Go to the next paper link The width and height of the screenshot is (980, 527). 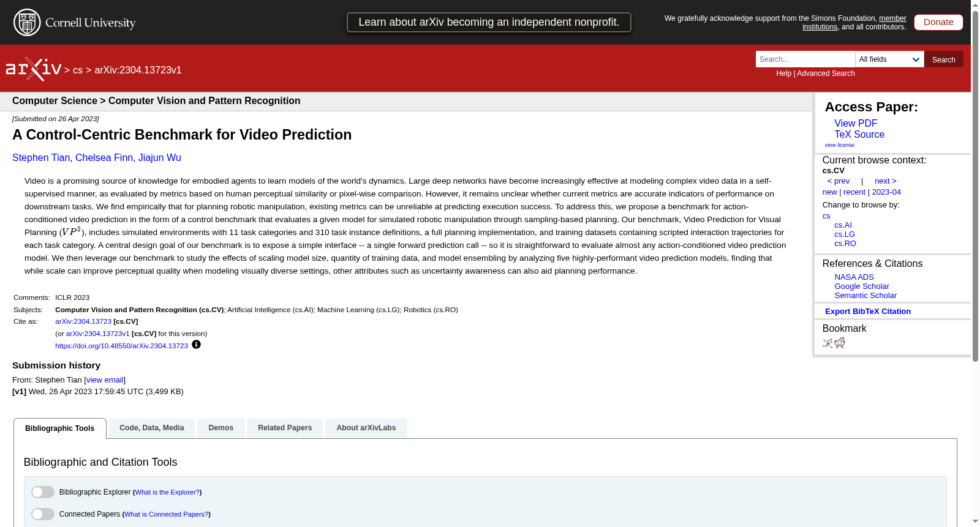[886, 181]
